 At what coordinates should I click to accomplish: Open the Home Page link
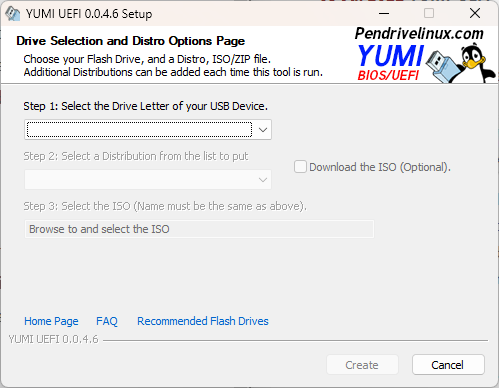[51, 321]
